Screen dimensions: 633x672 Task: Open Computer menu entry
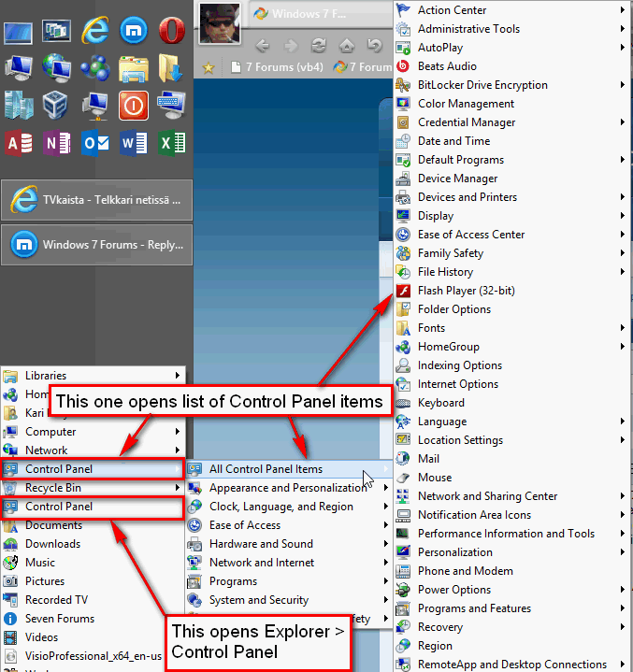94,432
